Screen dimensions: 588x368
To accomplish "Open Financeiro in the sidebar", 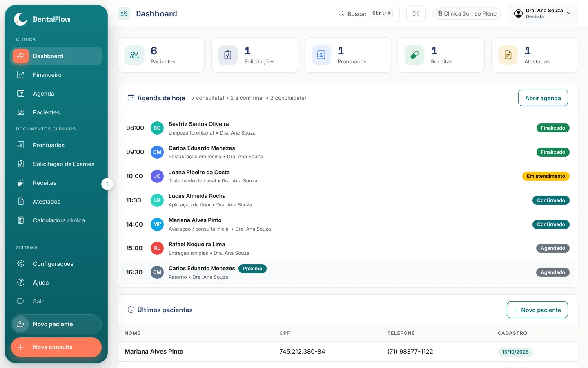I will 56,75.
